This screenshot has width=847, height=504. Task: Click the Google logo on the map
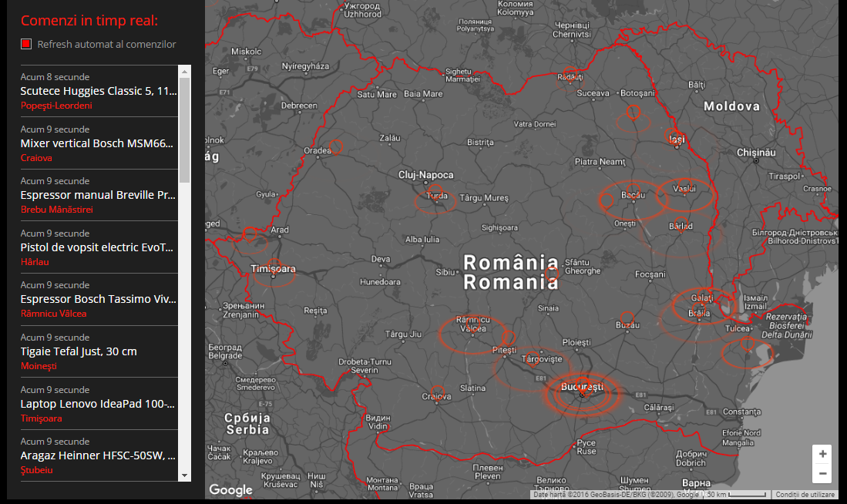pos(230,490)
